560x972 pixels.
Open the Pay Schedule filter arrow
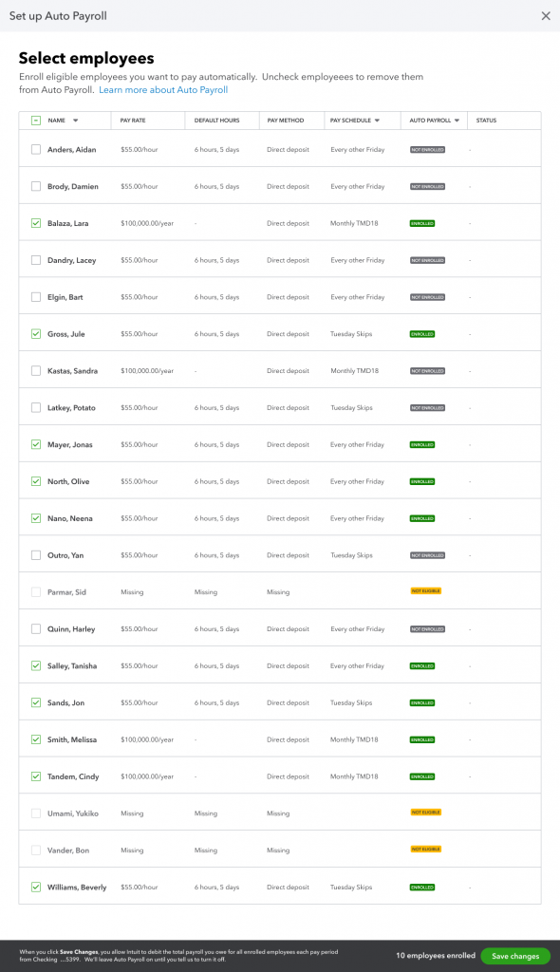click(377, 121)
